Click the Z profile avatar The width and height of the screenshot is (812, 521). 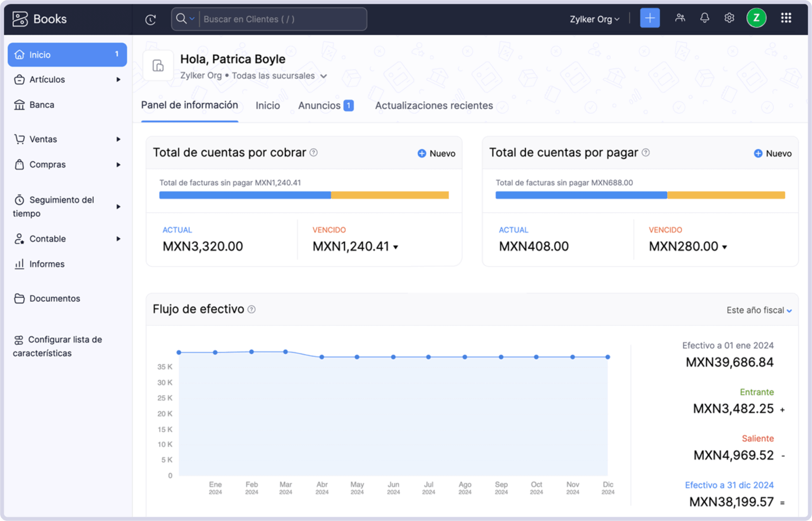pyautogui.click(x=756, y=18)
